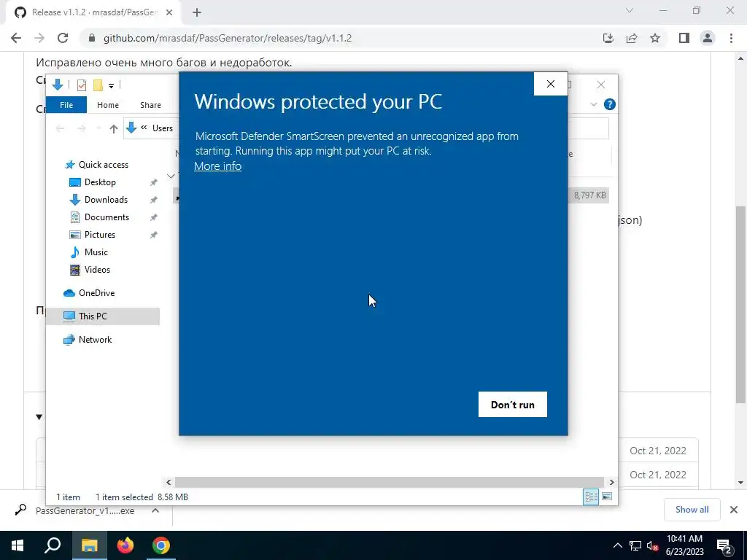The image size is (747, 560).
Task: Click the Chrome page vertical scrollbar thumb
Action: [740, 305]
